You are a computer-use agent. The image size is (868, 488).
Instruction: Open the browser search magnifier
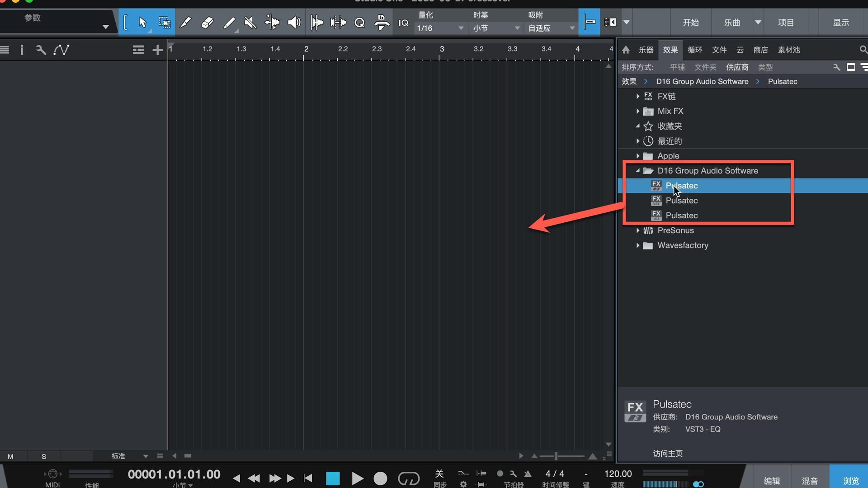863,50
